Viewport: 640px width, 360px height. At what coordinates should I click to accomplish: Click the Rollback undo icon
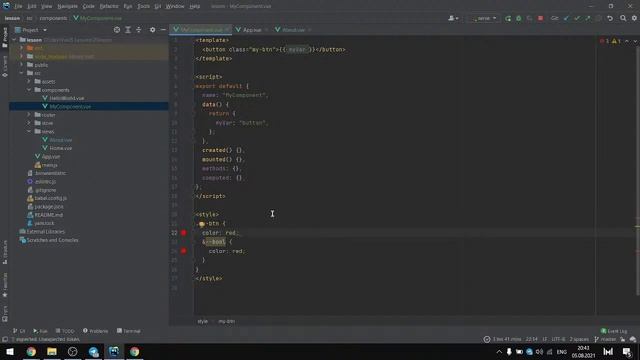coord(610,18)
